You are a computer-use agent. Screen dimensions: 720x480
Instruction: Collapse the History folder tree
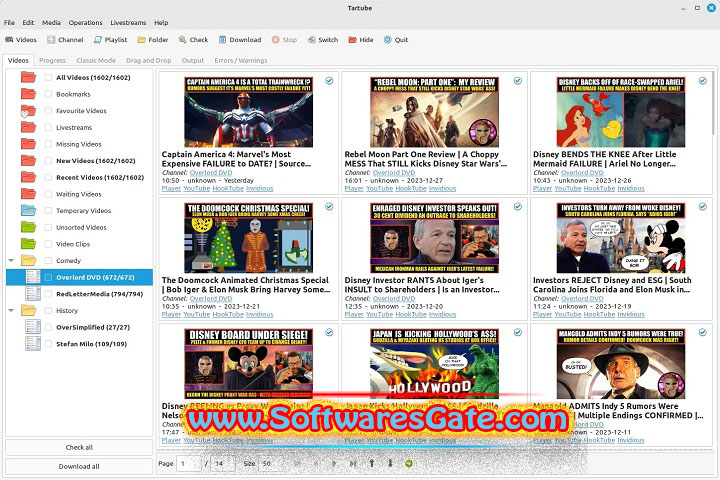point(11,311)
